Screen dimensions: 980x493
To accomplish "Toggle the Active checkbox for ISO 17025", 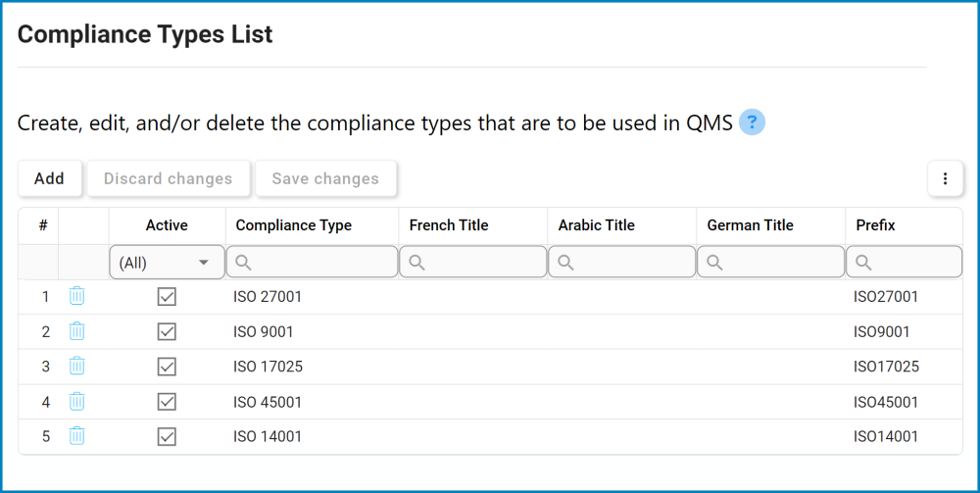I will click(167, 367).
